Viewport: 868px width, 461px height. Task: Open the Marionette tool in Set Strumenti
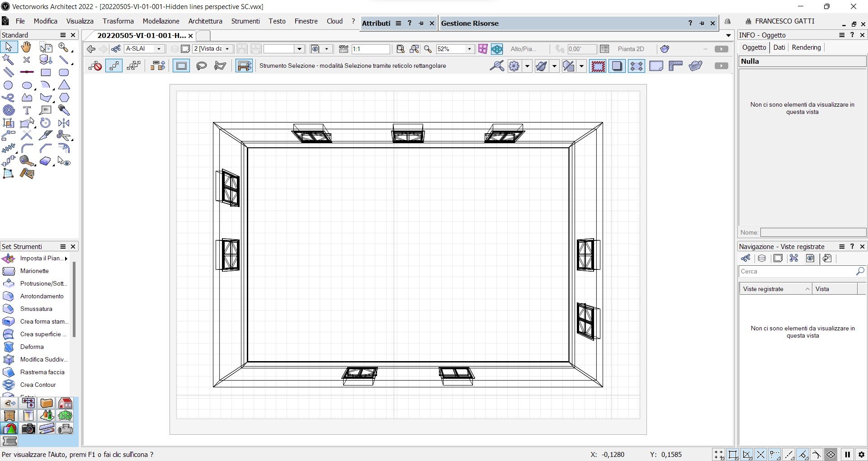coord(34,271)
